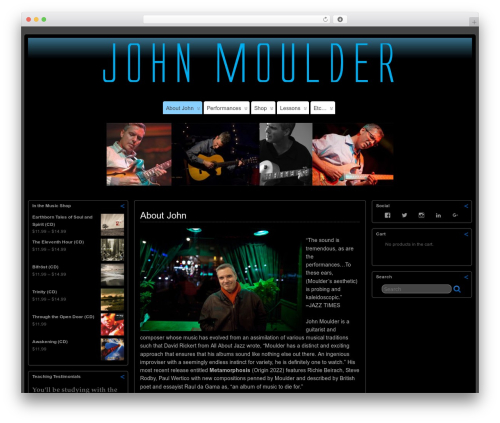This screenshot has width=500, height=423.
Task: Open the Trinity (CD) product link
Action: [45, 292]
